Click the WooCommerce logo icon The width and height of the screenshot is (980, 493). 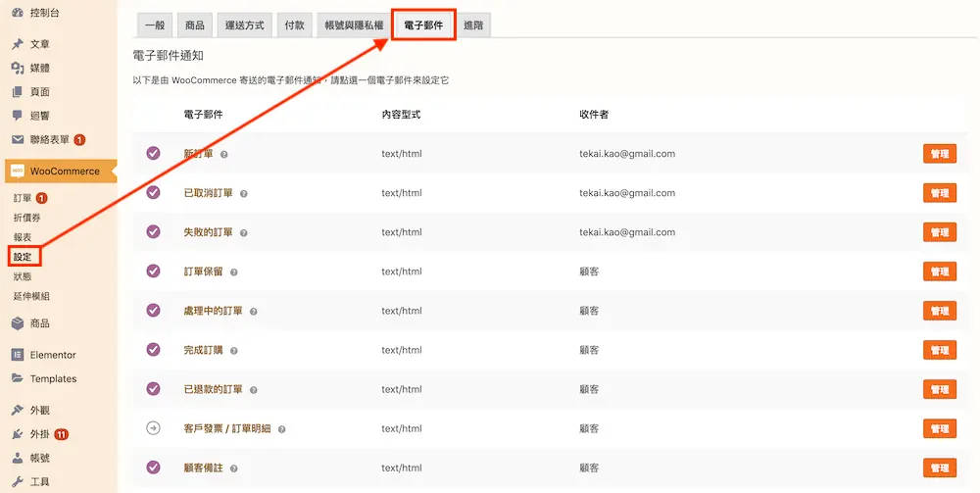pos(18,171)
